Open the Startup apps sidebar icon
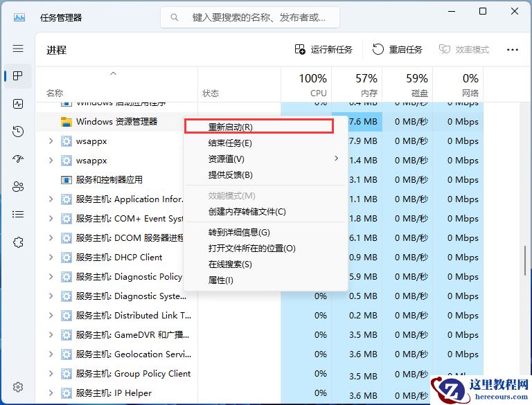Viewport: 532px width, 405px height. (18, 159)
